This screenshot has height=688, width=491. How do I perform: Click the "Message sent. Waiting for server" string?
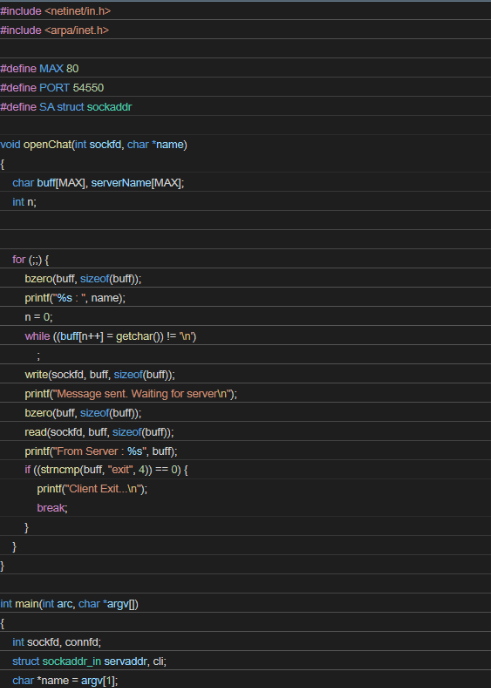(142, 394)
